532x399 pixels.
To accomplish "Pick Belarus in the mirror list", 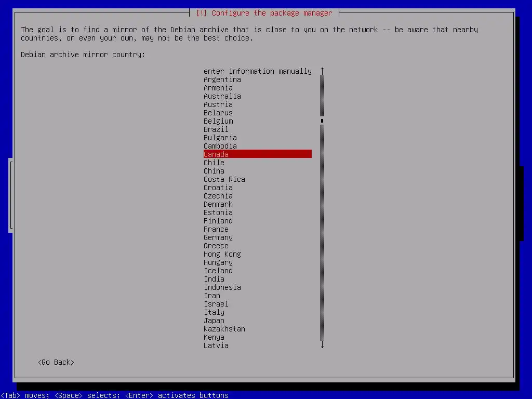I will click(258, 113).
